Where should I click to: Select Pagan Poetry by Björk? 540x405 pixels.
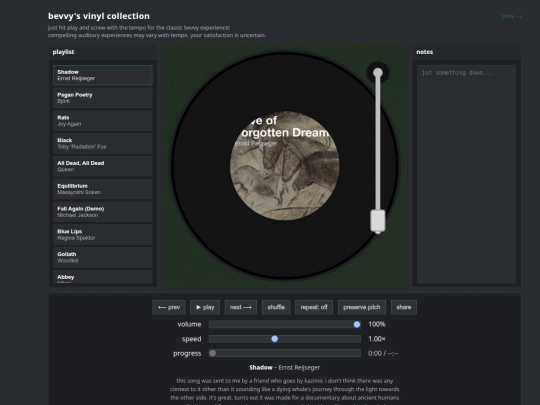pyautogui.click(x=103, y=98)
